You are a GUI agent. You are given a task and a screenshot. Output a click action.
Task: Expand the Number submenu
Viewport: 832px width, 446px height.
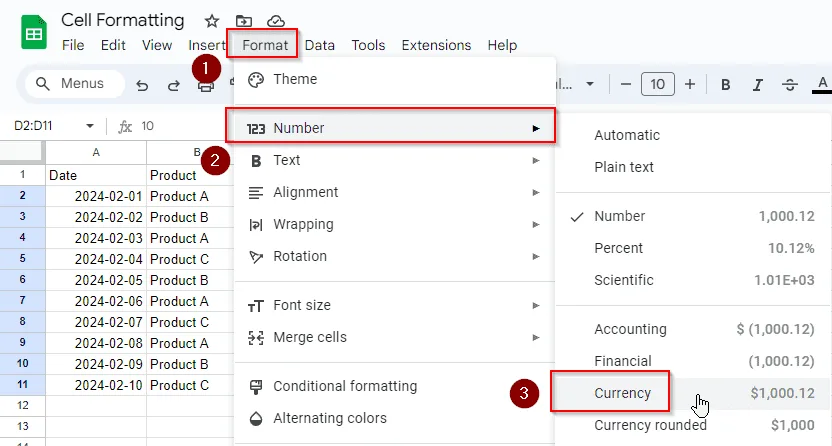(x=394, y=128)
